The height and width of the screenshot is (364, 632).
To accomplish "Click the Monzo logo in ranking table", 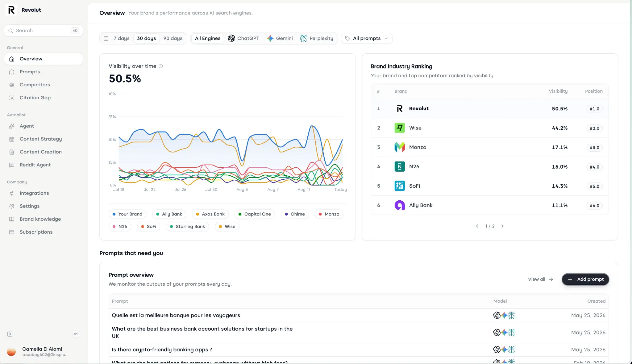I will [400, 147].
